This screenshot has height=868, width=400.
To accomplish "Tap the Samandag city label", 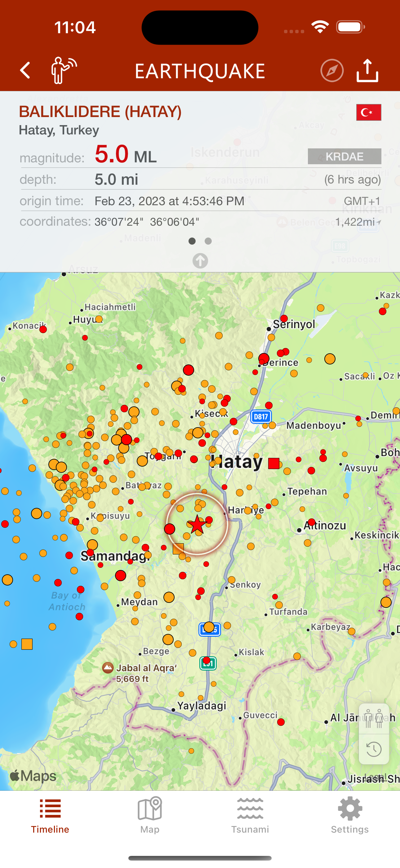I will 115,556.
